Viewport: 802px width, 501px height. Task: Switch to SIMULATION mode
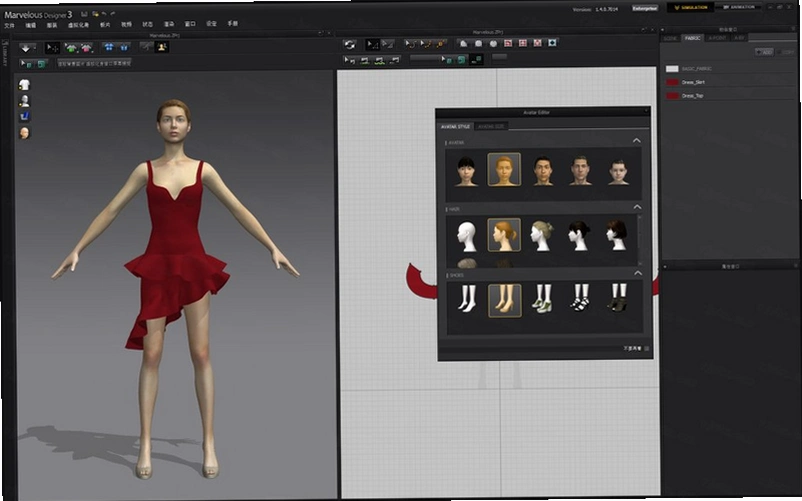pos(690,8)
